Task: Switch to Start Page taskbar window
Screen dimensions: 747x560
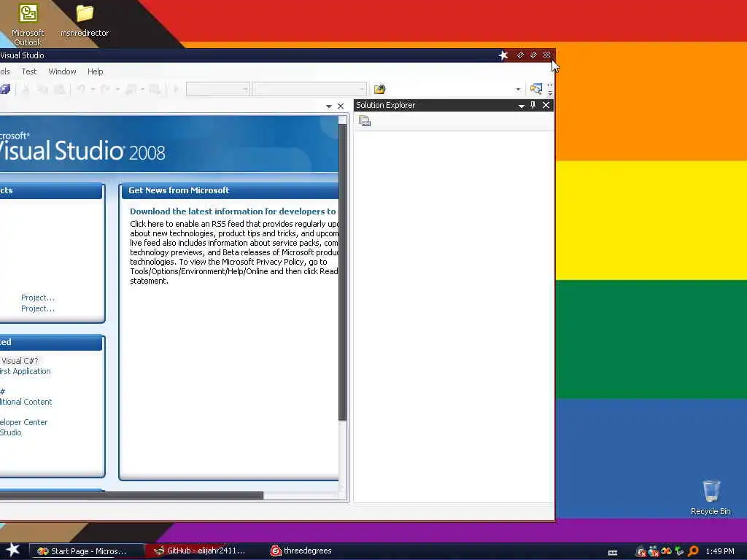Action: 87,551
